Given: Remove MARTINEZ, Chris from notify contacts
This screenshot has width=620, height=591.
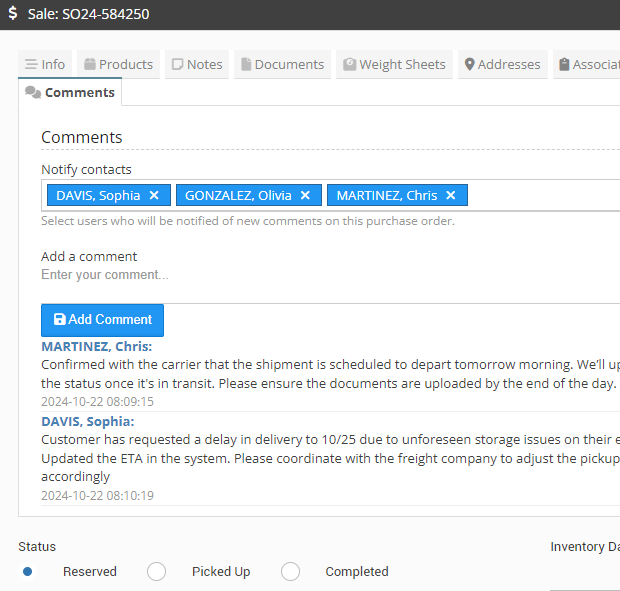Looking at the screenshot, I should [451, 195].
